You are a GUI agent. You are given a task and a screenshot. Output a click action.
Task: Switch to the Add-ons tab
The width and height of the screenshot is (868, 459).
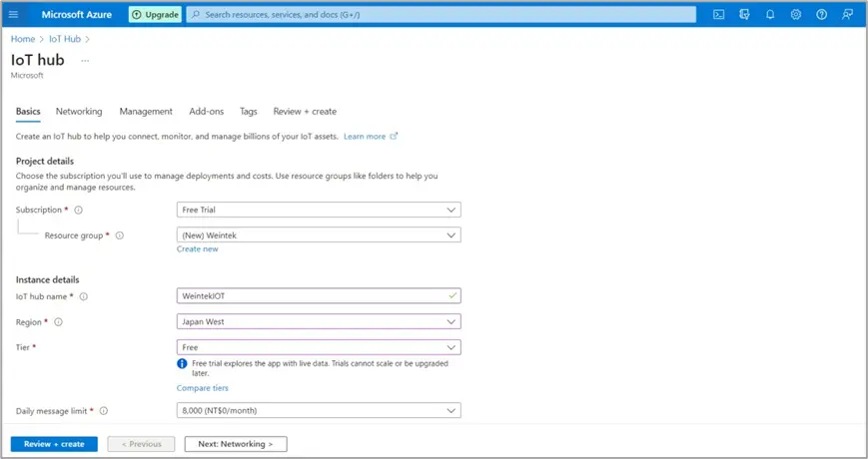(x=207, y=112)
